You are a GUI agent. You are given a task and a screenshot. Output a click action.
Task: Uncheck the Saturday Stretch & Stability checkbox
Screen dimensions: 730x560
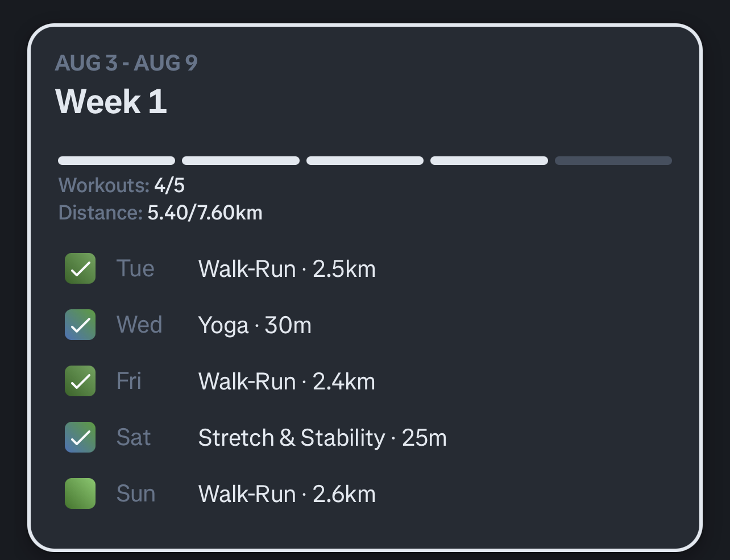[x=80, y=437]
